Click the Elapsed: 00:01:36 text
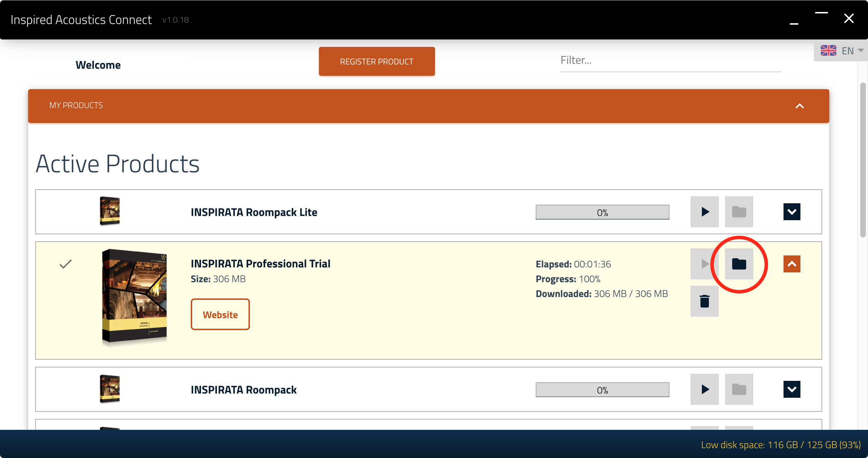This screenshot has height=458, width=868. click(573, 264)
